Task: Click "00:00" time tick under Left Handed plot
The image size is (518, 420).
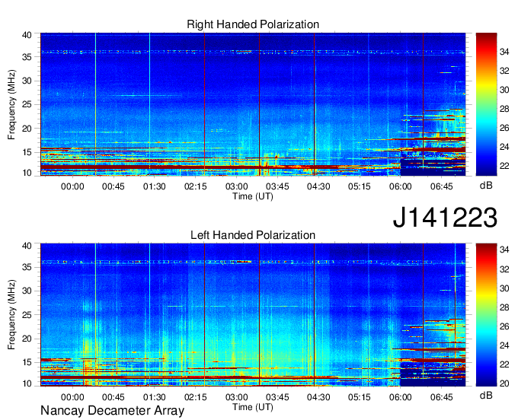Action: 72,397
